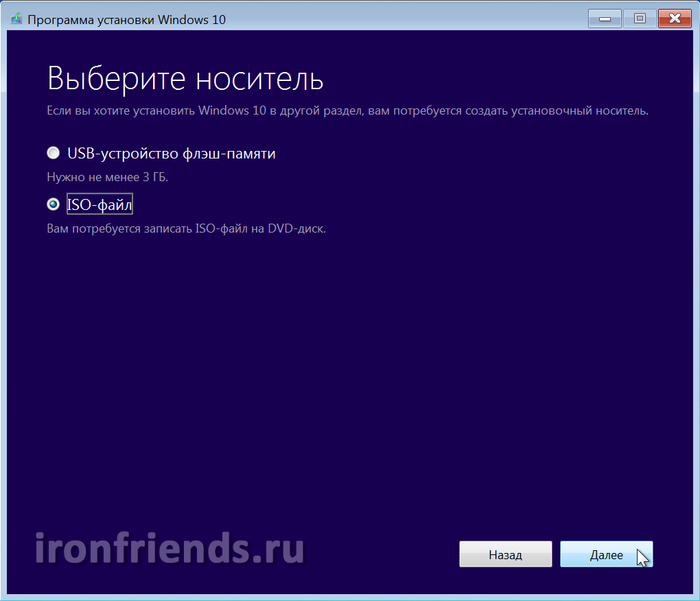The image size is (700, 601).
Task: Close the Windows 10 setup window
Action: [675, 19]
